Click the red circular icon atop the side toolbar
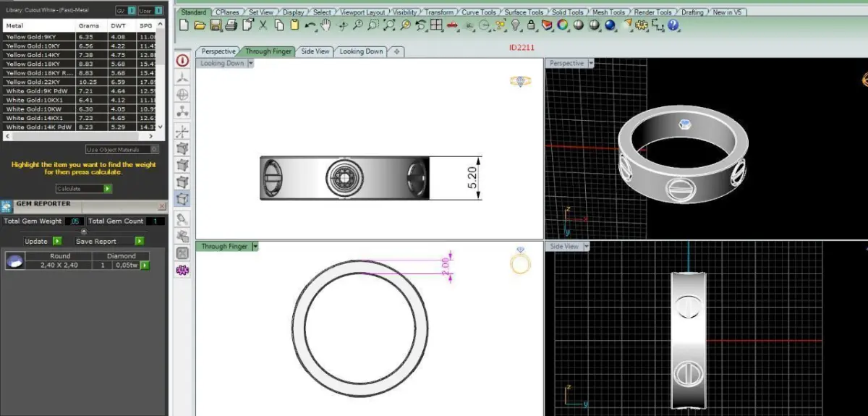This screenshot has height=416, width=868. click(x=182, y=60)
